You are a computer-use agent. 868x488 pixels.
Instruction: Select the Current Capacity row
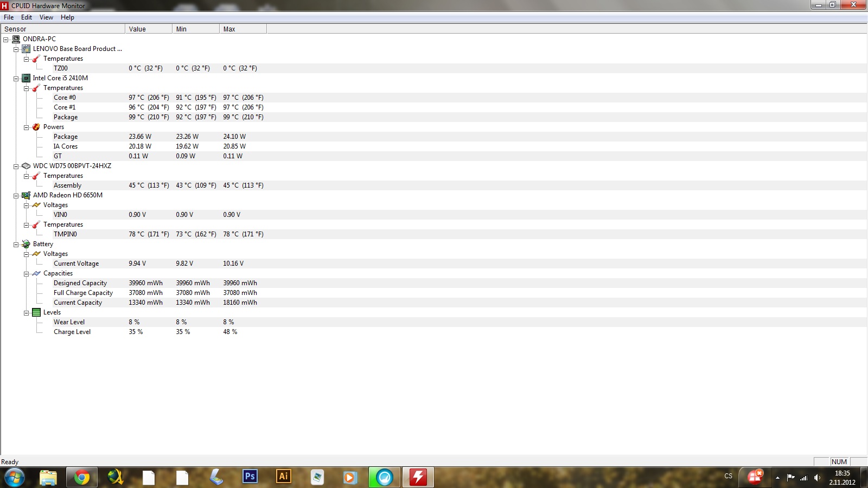[x=434, y=303]
